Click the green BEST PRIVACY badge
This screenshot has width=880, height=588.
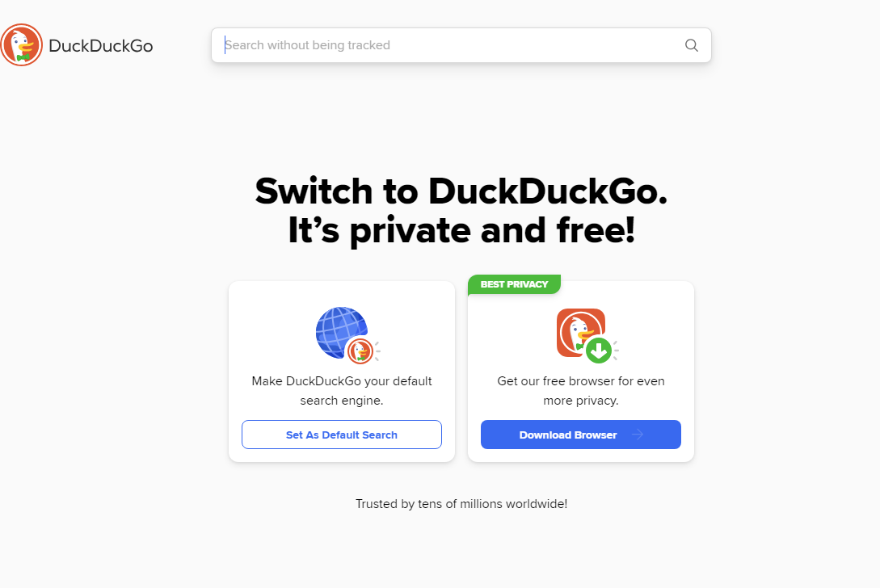coord(514,284)
